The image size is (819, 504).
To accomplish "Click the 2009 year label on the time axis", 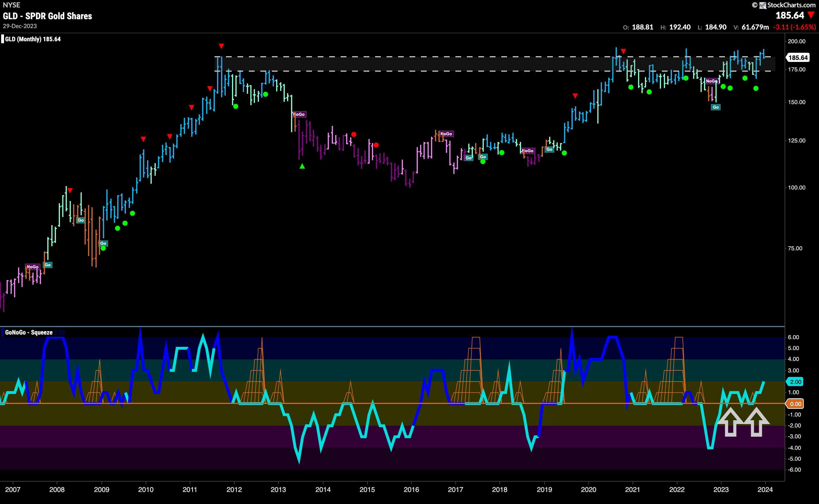I will point(102,489).
